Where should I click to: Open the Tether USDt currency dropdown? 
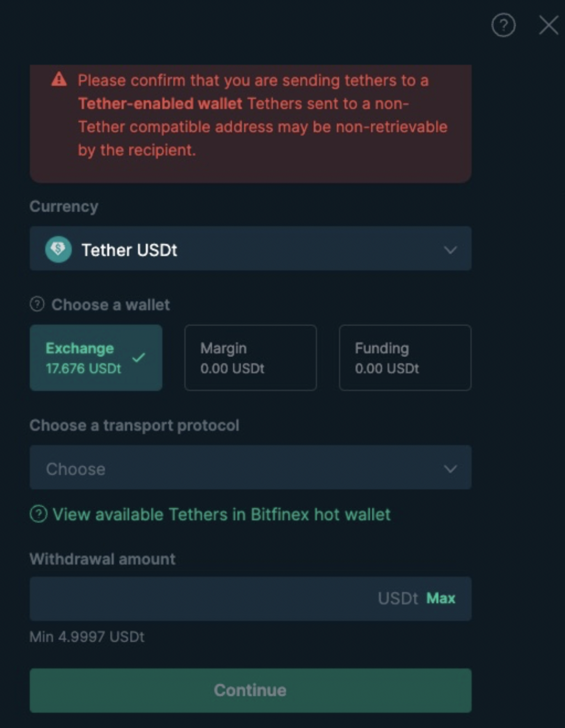point(250,248)
